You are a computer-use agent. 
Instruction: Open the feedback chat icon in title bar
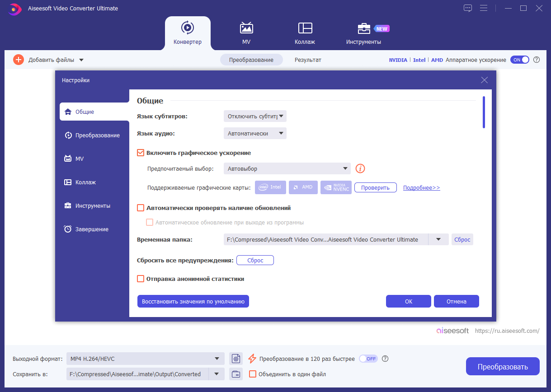[x=468, y=8]
